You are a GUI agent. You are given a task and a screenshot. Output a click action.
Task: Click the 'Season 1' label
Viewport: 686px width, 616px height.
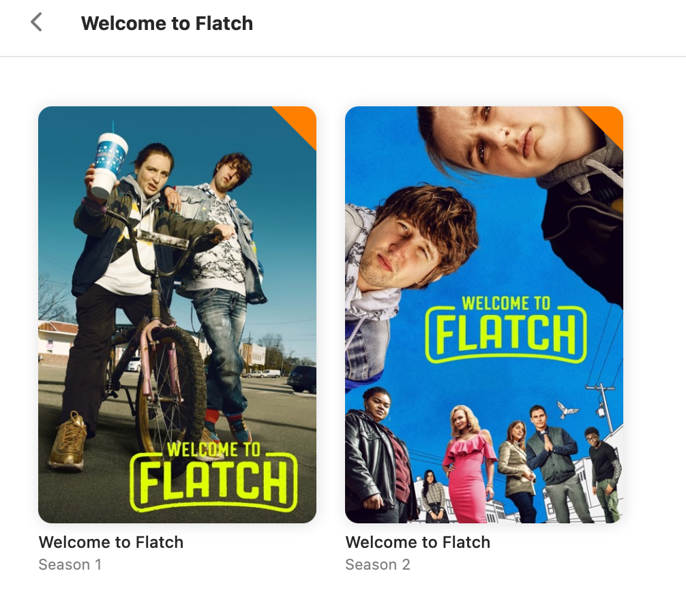coord(70,564)
